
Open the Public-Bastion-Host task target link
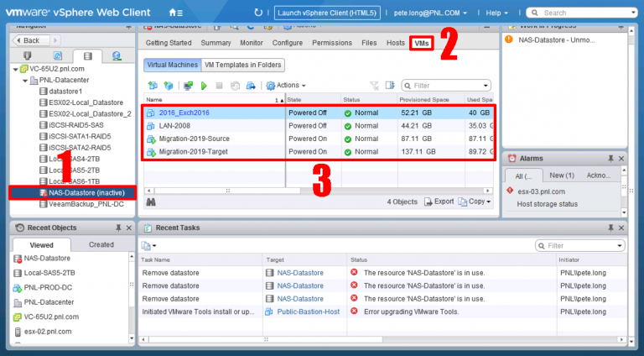308,311
